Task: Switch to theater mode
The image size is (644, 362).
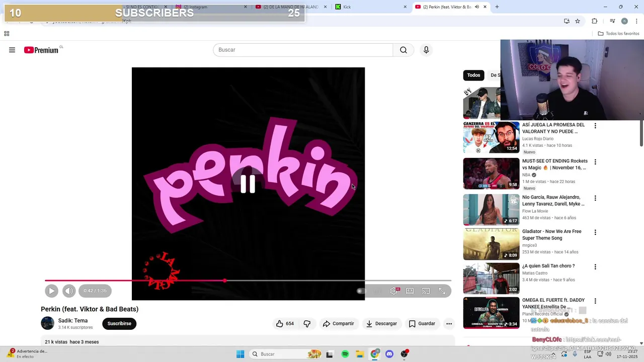Action: click(410, 291)
